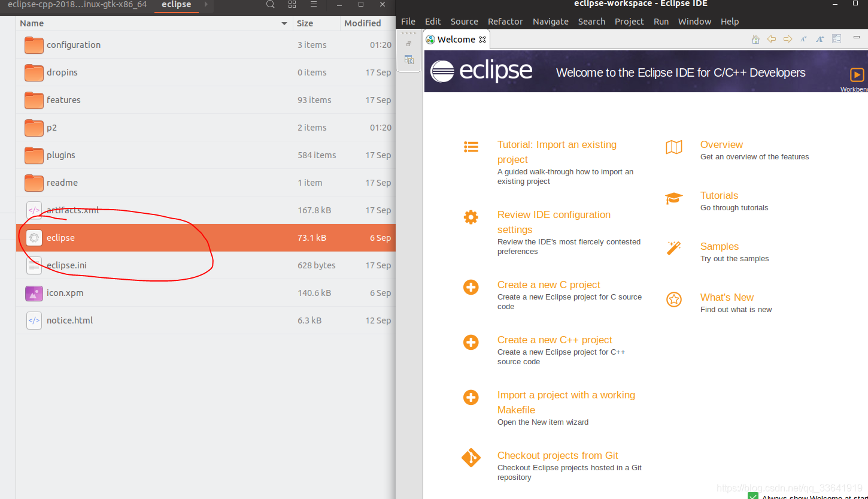Open the Run menu
Image resolution: width=868 pixels, height=499 pixels.
[x=661, y=22]
